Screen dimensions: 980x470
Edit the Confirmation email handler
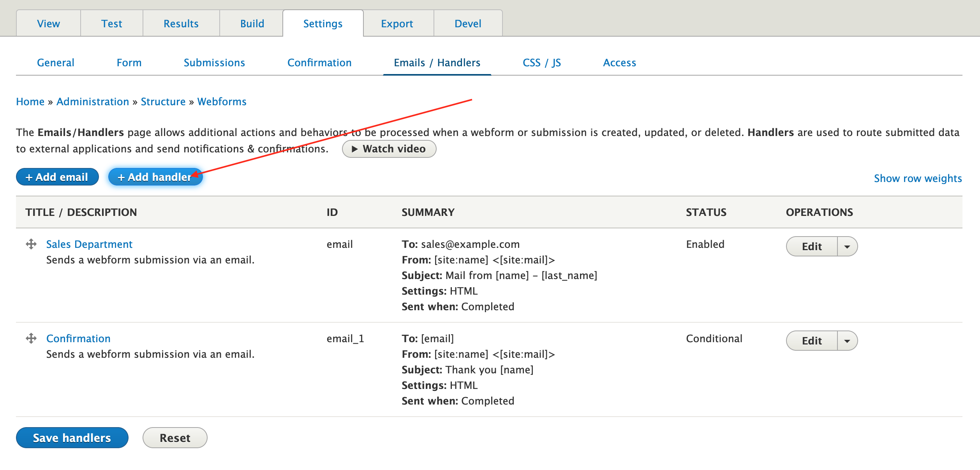pos(811,341)
